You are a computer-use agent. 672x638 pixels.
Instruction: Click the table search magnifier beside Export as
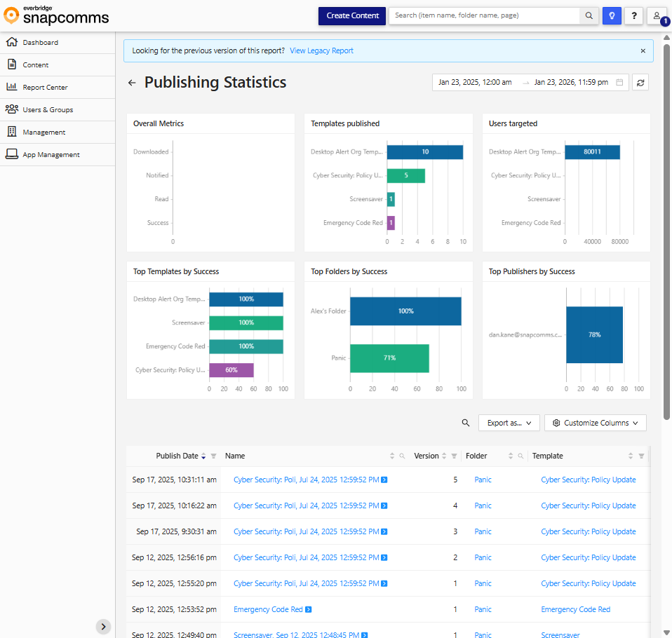click(466, 423)
